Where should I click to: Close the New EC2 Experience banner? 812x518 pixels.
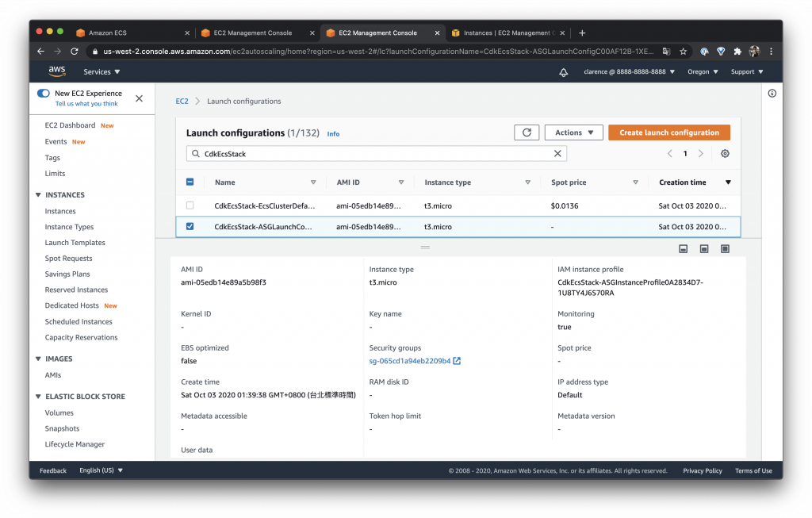tap(139, 98)
